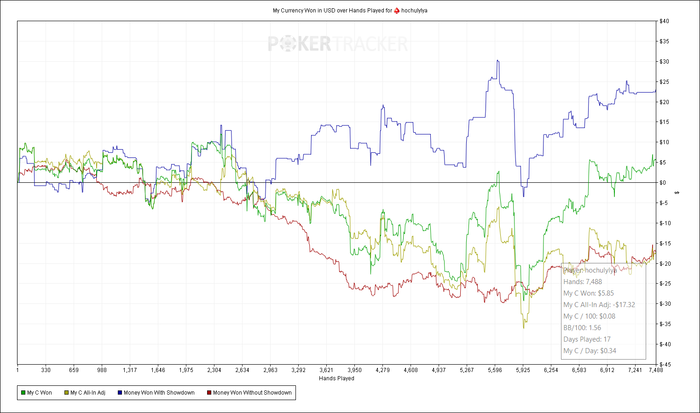This screenshot has height=413, width=700.
Task: Click player name 'hochulylya' in the title
Action: pos(414,10)
